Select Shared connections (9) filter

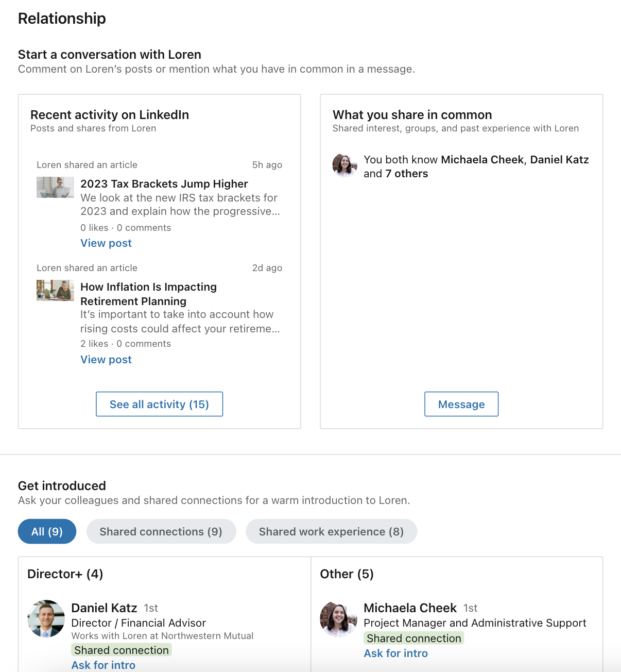pyautogui.click(x=161, y=531)
